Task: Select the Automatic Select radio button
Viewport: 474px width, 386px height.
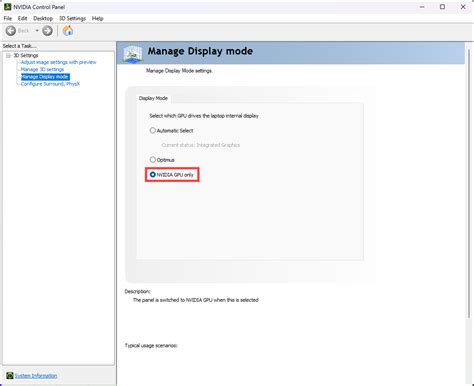Action: point(153,130)
